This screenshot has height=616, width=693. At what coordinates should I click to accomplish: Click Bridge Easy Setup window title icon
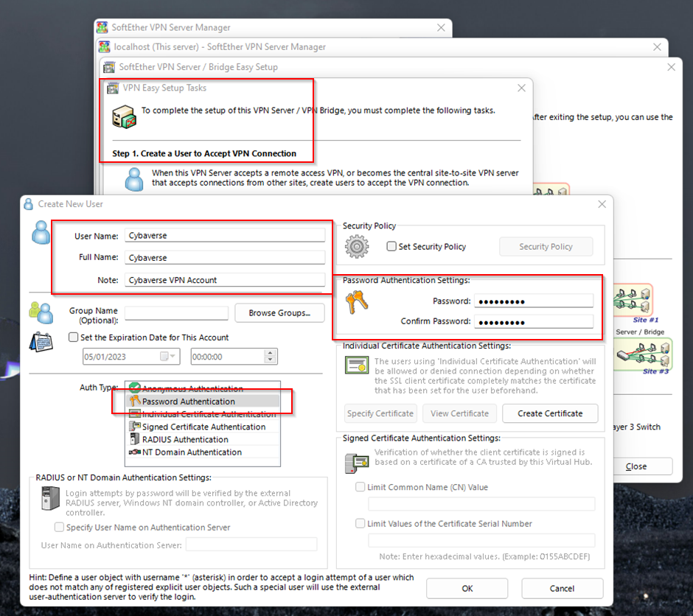108,67
